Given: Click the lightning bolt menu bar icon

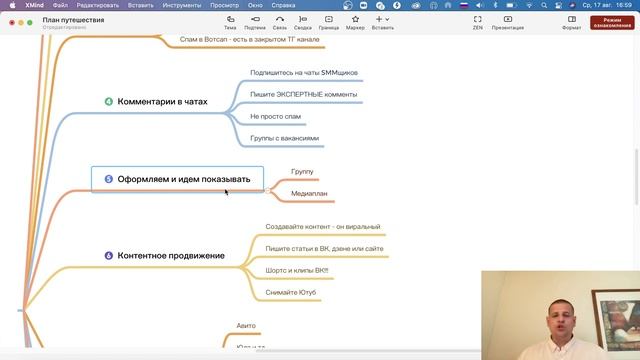Looking at the screenshot, I should tap(397, 5).
